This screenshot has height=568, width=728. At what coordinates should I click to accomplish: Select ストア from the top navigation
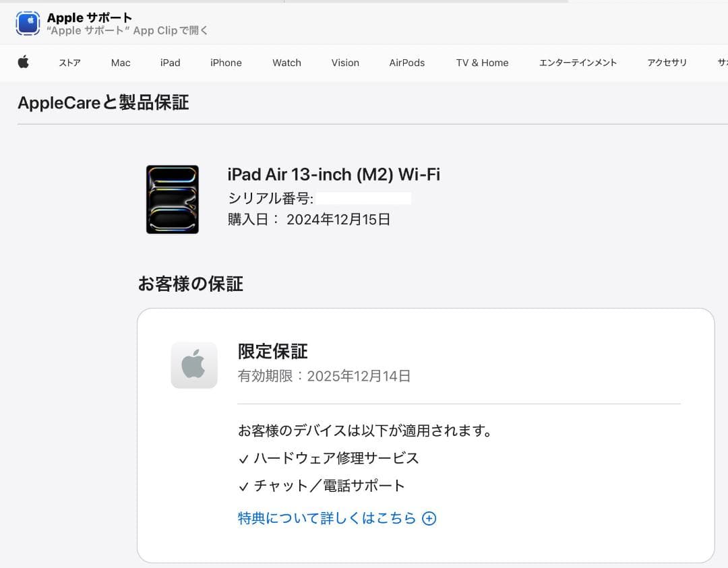tap(69, 63)
